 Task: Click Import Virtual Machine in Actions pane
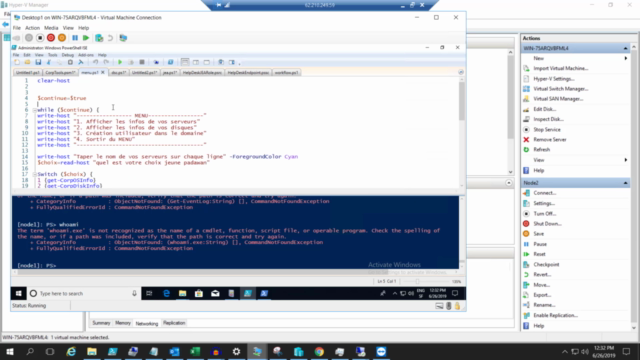pyautogui.click(x=560, y=69)
